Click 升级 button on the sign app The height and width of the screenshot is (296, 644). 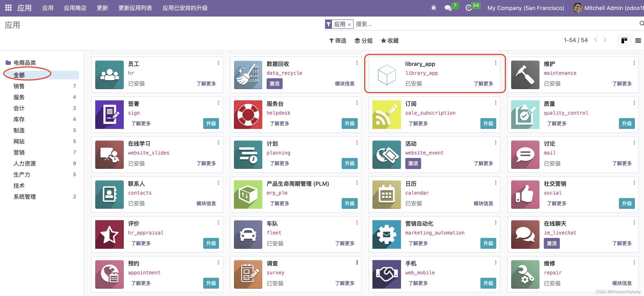(x=211, y=124)
